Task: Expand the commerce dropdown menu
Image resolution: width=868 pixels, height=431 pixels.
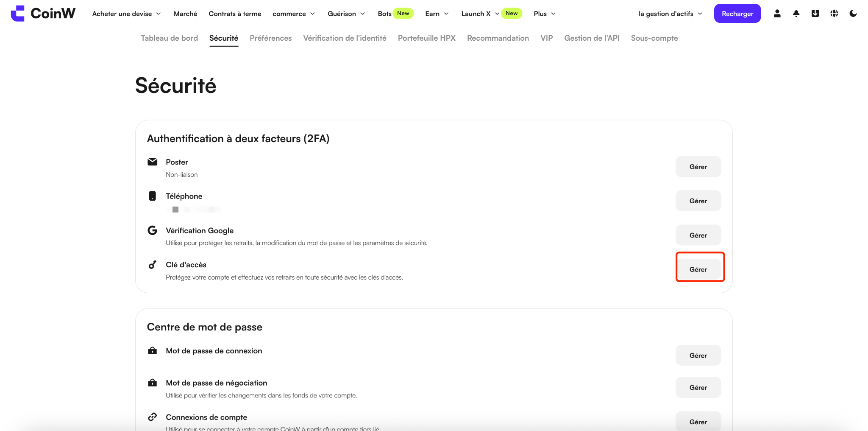Action: 294,14
